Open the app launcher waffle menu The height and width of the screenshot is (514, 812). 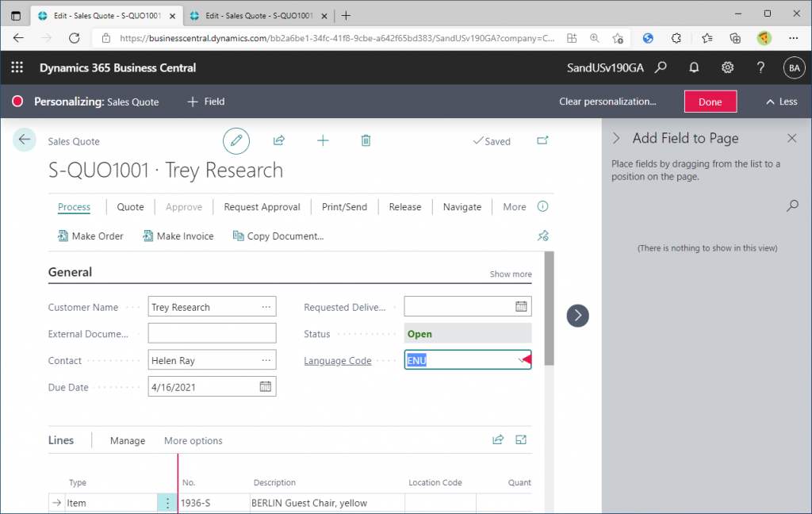[x=17, y=67]
